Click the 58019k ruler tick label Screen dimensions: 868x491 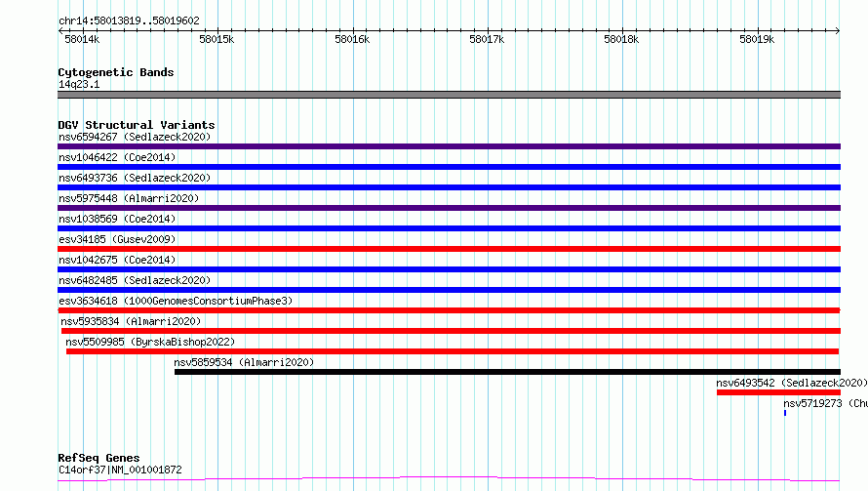(757, 39)
